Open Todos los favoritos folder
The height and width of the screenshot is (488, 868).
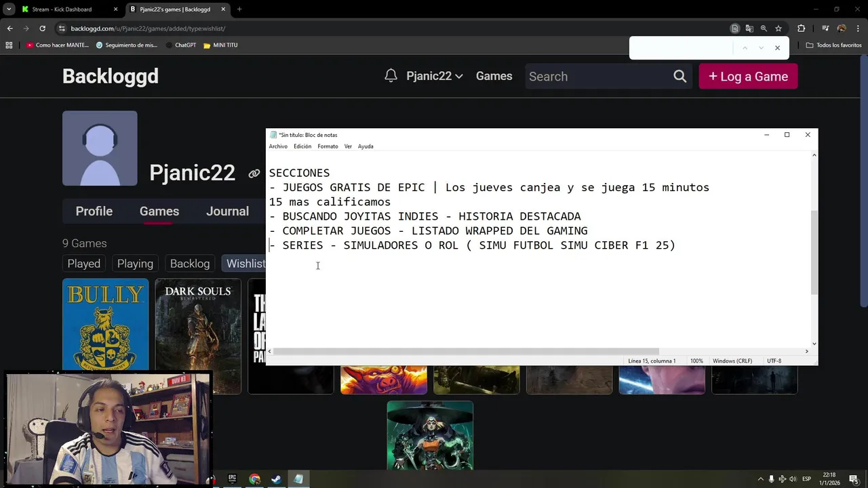pos(834,45)
